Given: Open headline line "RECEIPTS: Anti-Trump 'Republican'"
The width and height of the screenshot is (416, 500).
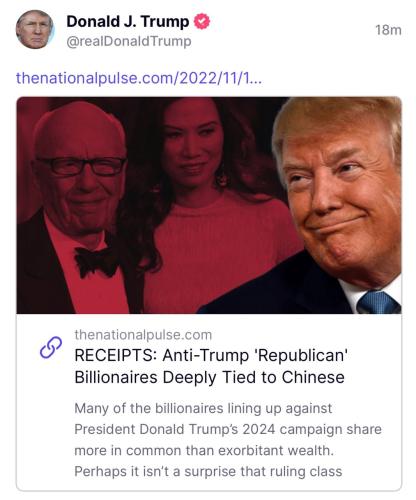Looking at the screenshot, I should click(211, 355).
